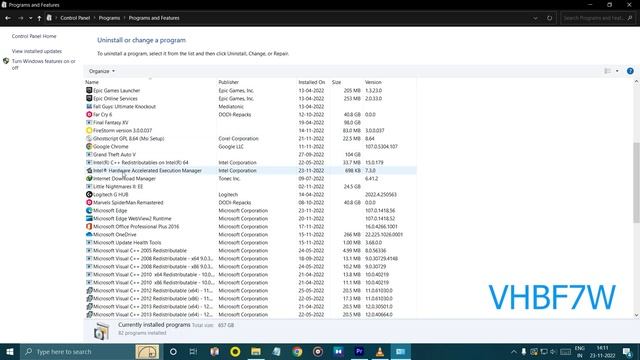Select Little Nightmares II: EE row
The height and width of the screenshot is (360, 640).
point(251,187)
